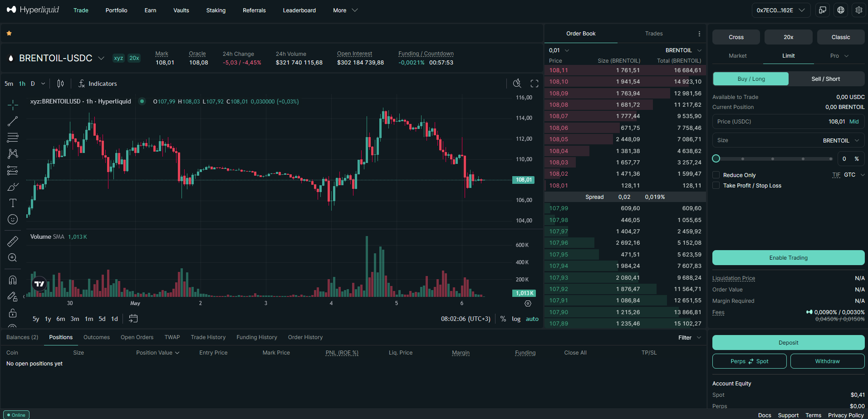Select the text annotation tool
The width and height of the screenshot is (868, 419).
tap(13, 203)
